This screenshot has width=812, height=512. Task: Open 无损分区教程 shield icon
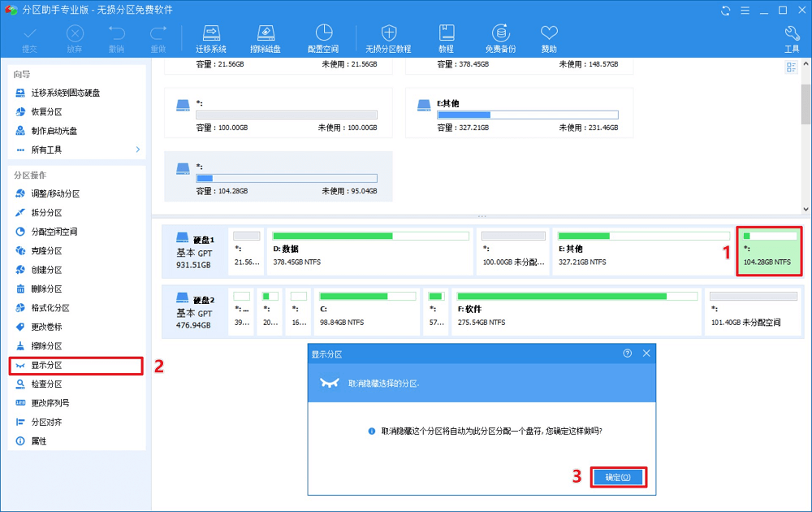coord(388,33)
